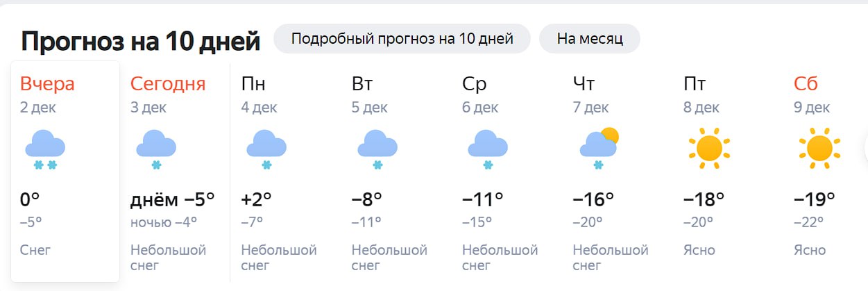Click Tuesday's snow cloud weather icon

(377, 149)
